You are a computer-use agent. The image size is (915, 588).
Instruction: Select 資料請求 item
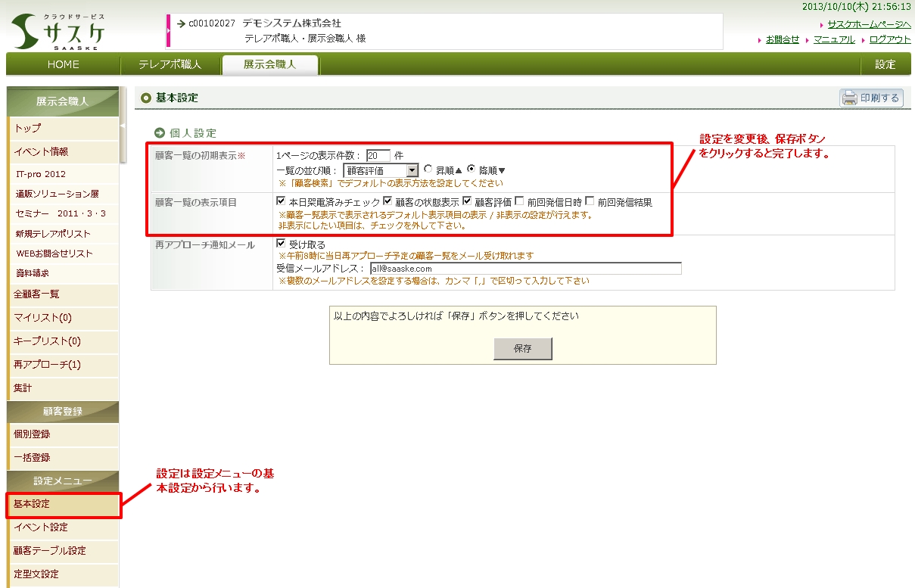coord(64,272)
